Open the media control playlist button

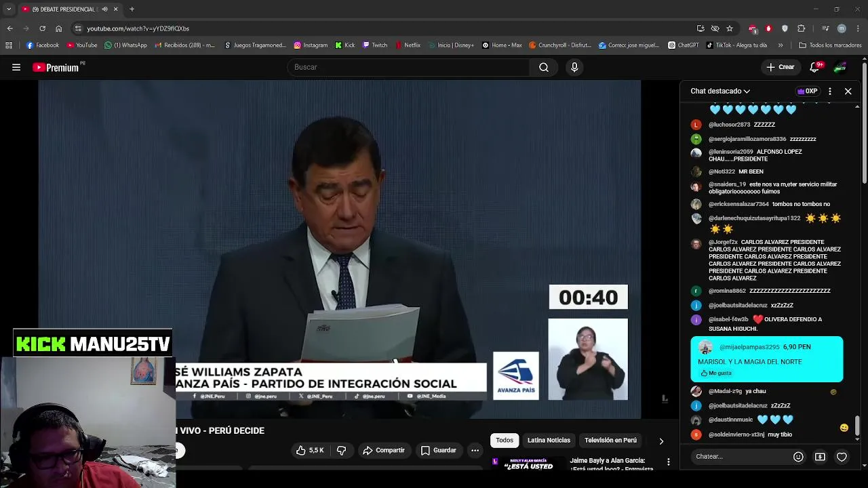point(825,28)
